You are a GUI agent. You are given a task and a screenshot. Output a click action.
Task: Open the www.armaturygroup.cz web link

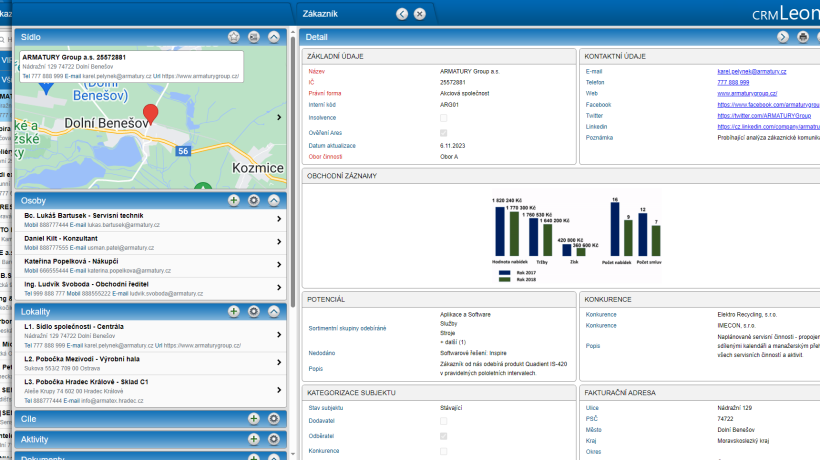[747, 94]
